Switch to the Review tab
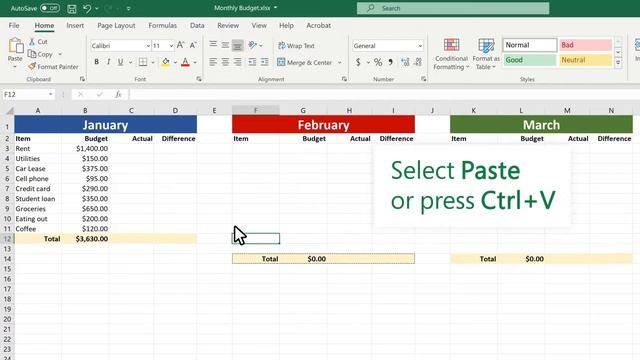Viewport: 640px width, 360px height. (x=228, y=25)
